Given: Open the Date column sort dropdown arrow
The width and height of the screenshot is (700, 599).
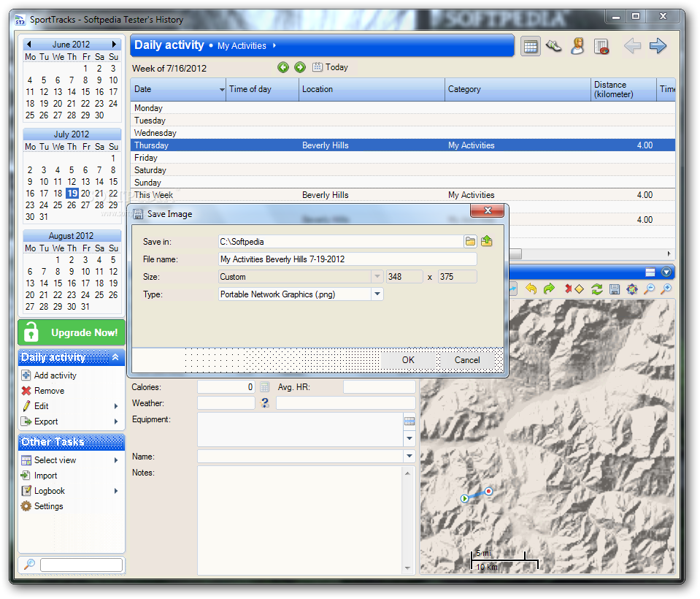Looking at the screenshot, I should click(x=222, y=90).
